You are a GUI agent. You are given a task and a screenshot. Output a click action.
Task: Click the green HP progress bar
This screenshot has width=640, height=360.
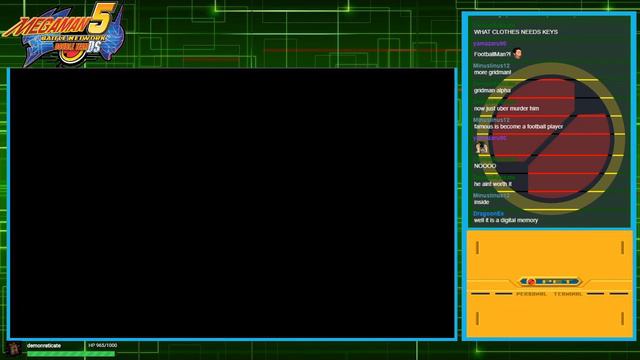71,354
